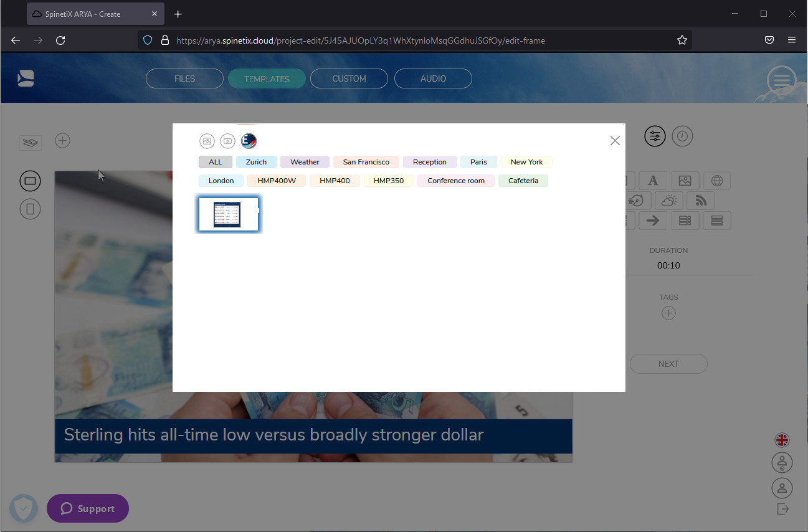The height and width of the screenshot is (532, 808).
Task: Click the weather widget icon
Action: 668,200
